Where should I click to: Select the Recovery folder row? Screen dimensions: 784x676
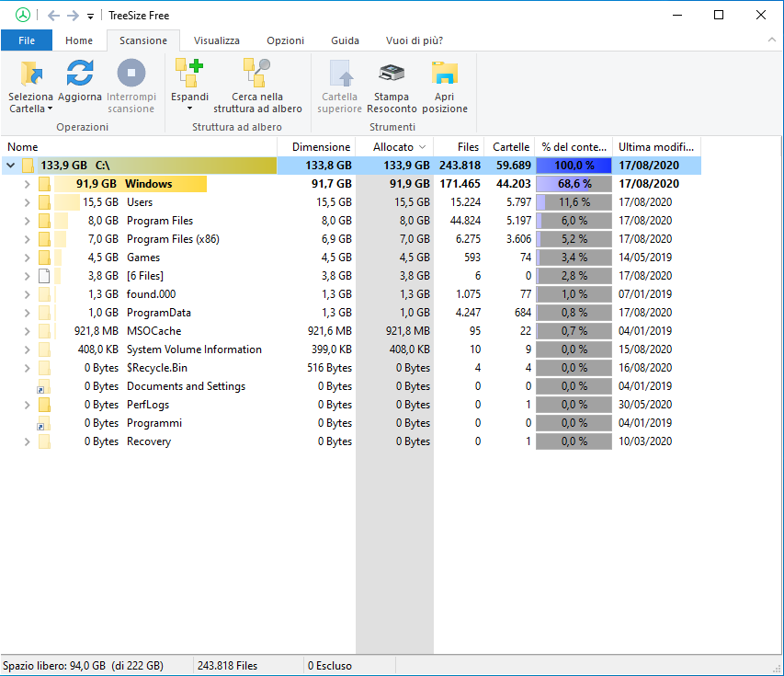(350, 441)
